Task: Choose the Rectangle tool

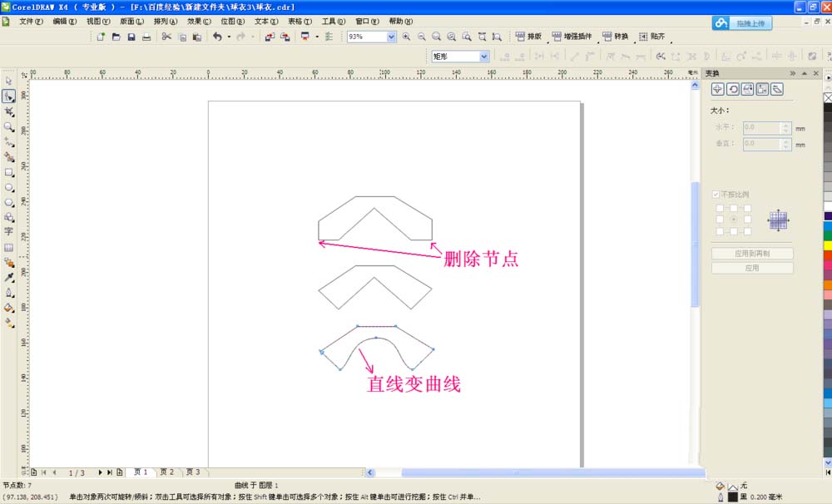Action: pyautogui.click(x=9, y=173)
